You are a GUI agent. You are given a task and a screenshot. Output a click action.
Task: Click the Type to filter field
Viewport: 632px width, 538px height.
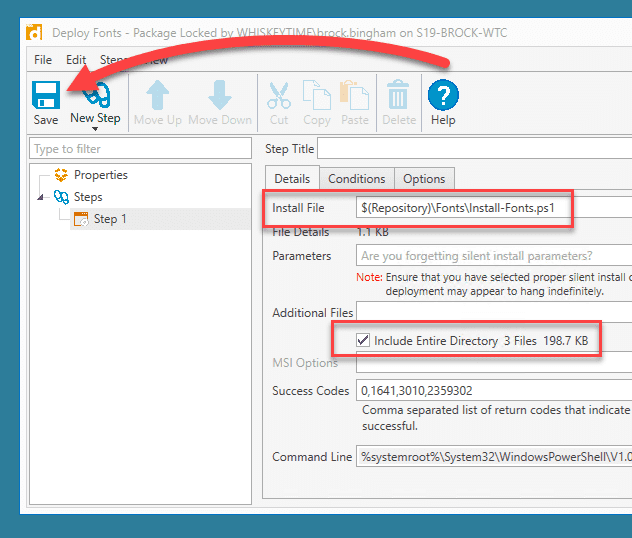coord(141,149)
